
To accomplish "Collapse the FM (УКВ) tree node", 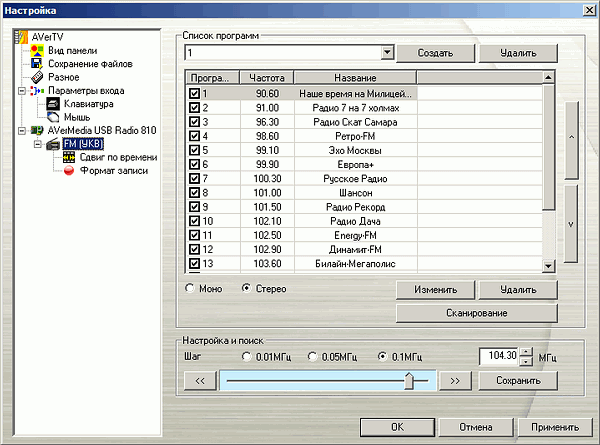I will (38, 144).
